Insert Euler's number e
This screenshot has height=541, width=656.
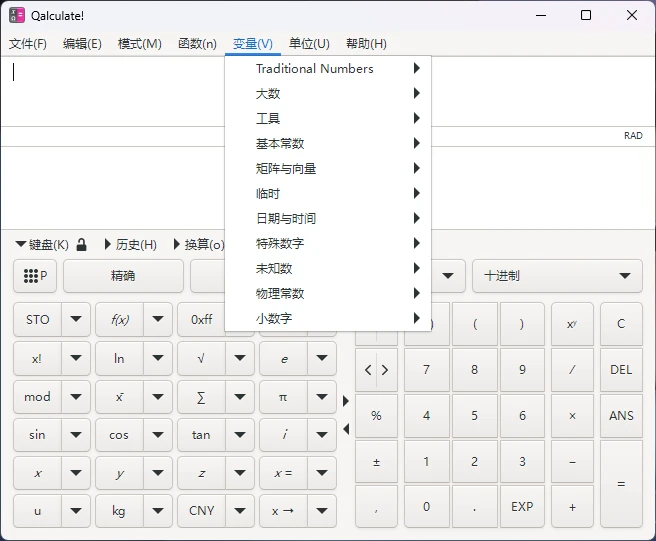coord(283,358)
